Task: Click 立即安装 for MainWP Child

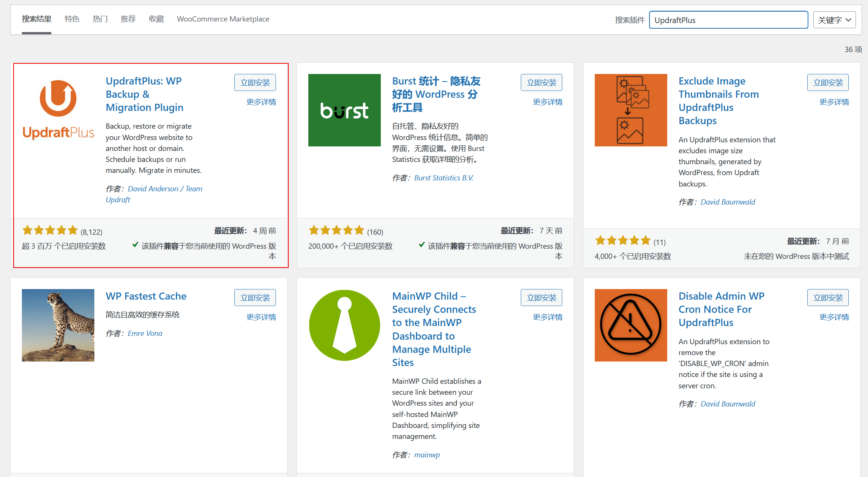Action: (541, 298)
